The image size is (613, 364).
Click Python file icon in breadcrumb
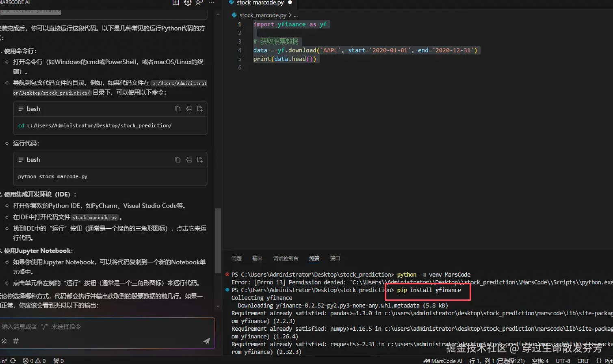[x=234, y=15]
